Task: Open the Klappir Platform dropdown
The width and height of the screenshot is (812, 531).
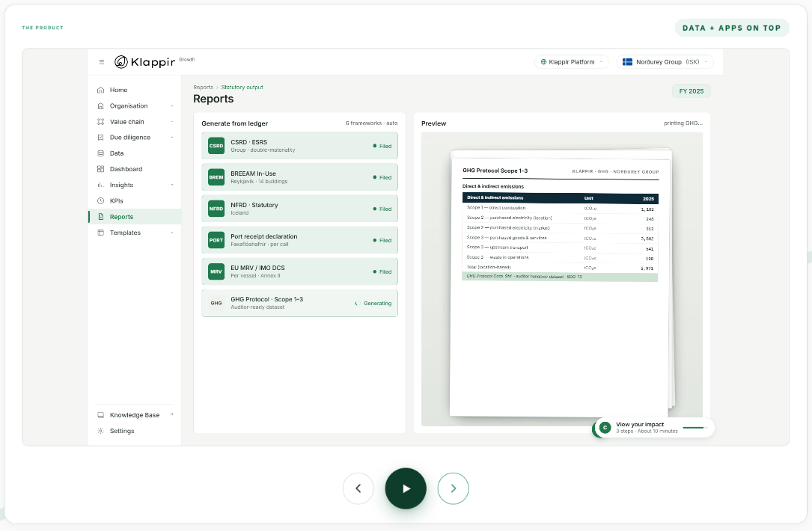Action: [x=572, y=62]
